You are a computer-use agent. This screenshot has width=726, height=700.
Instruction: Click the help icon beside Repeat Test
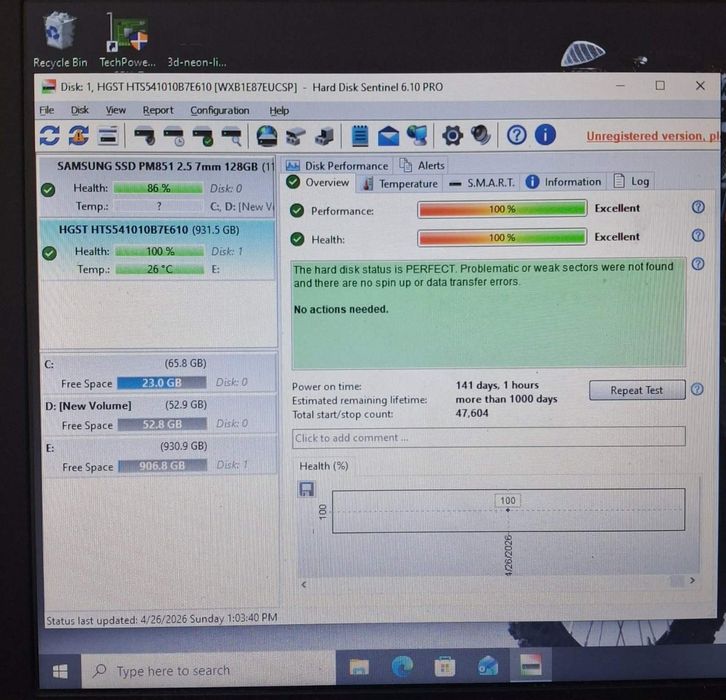(697, 389)
